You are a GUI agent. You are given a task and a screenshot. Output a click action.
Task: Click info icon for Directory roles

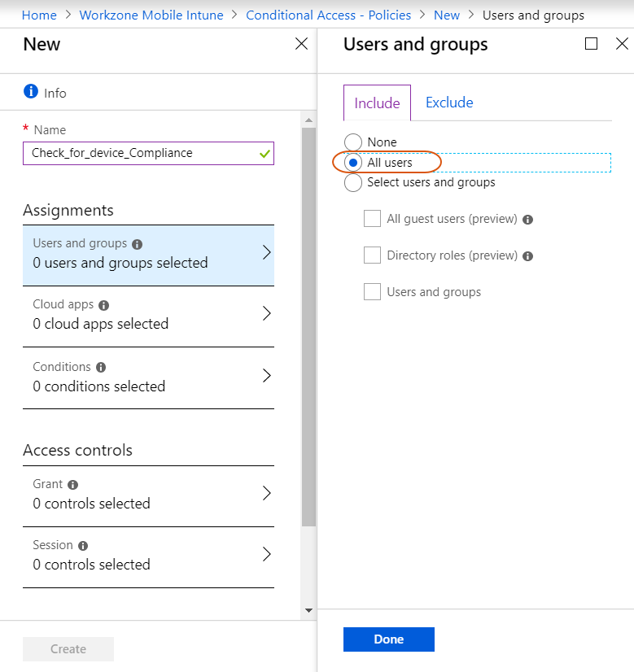point(528,255)
